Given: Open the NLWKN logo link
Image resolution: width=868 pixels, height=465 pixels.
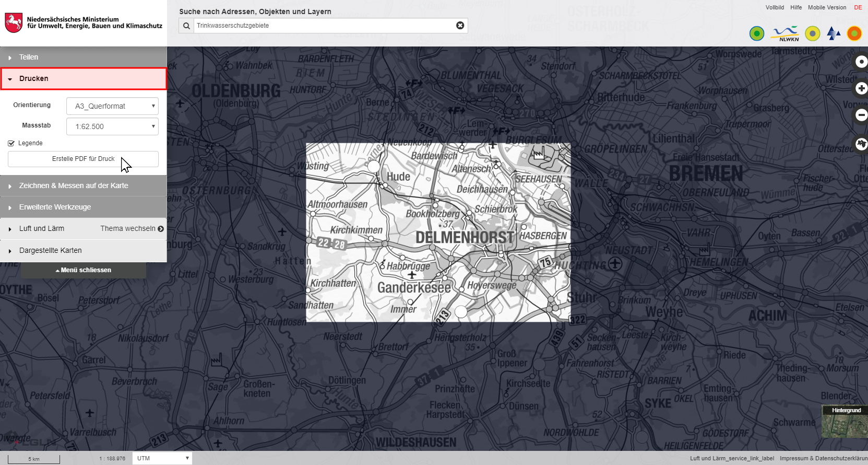Looking at the screenshot, I should (786, 34).
